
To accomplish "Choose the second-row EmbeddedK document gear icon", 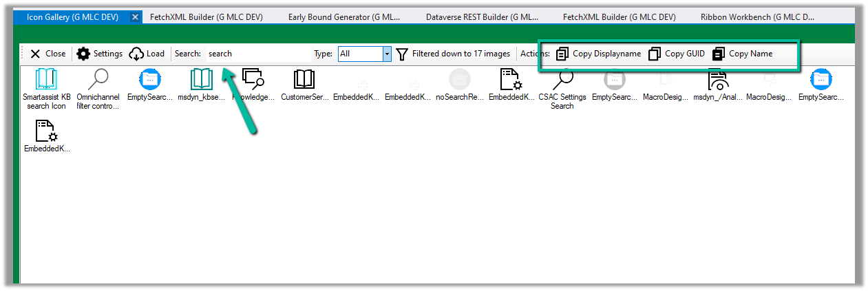I will (x=46, y=131).
